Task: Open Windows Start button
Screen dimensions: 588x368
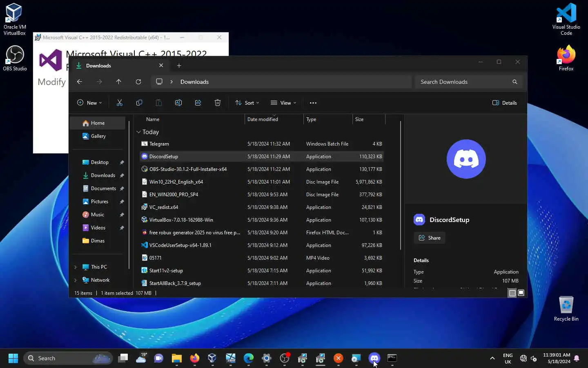Action: 13,358
